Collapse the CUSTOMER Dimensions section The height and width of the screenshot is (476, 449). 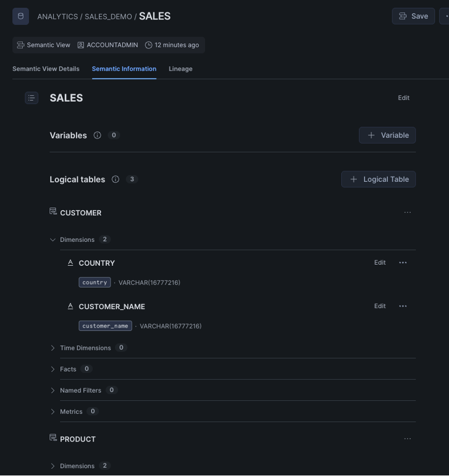coord(53,240)
